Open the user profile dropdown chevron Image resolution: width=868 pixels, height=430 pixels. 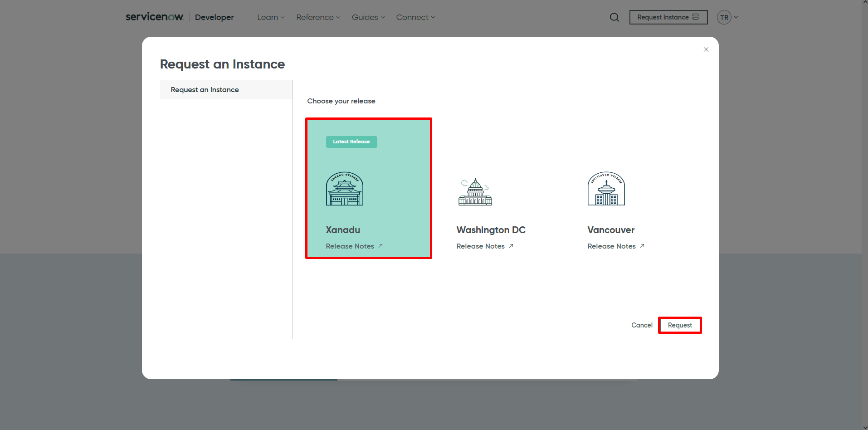(x=736, y=17)
